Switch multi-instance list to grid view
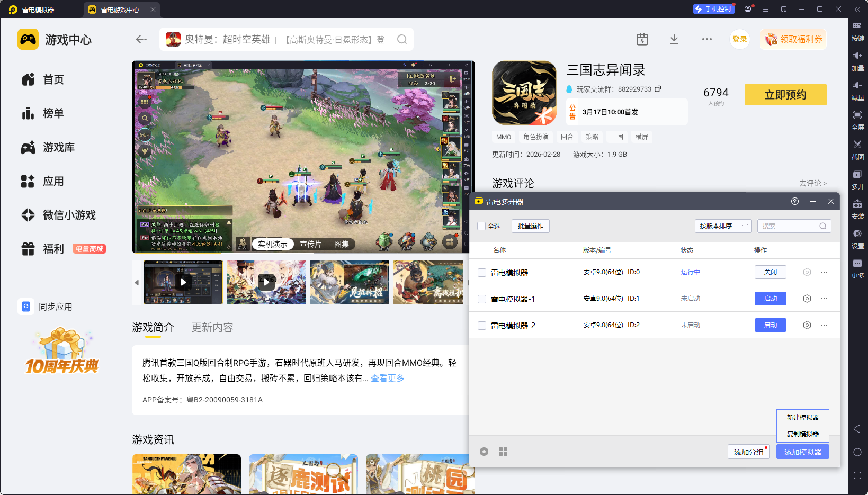 click(x=503, y=452)
